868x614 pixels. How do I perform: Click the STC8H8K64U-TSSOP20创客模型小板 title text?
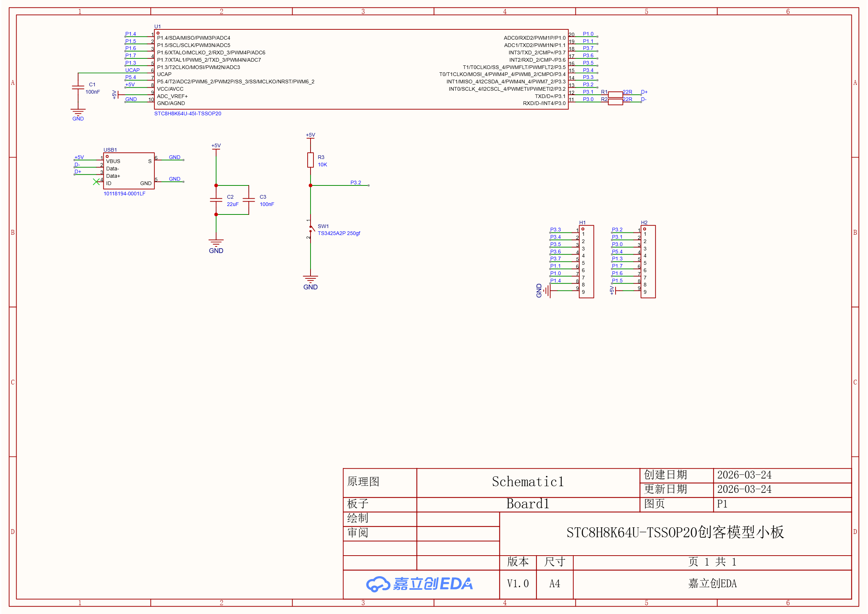coord(675,532)
